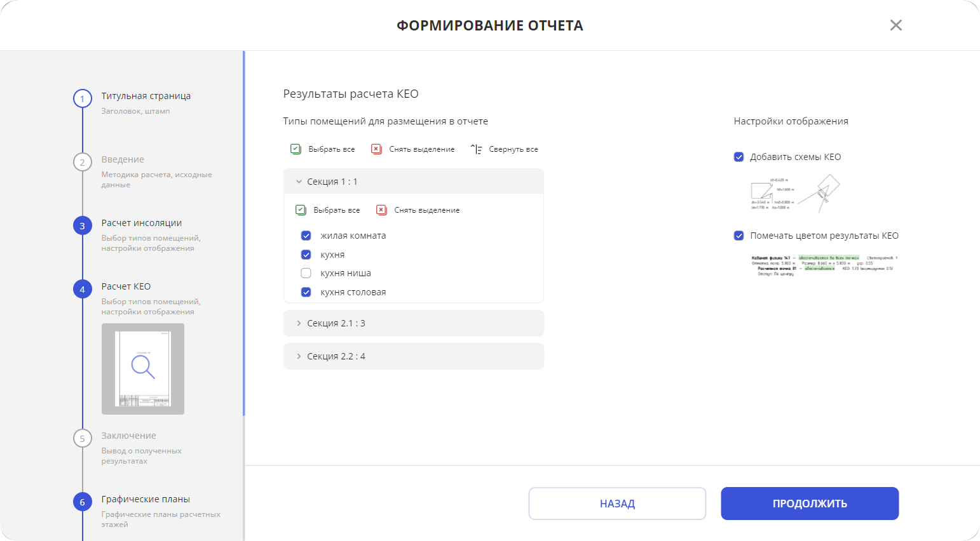
Task: Expand Секция 2.1 : 3
Action: coord(414,323)
